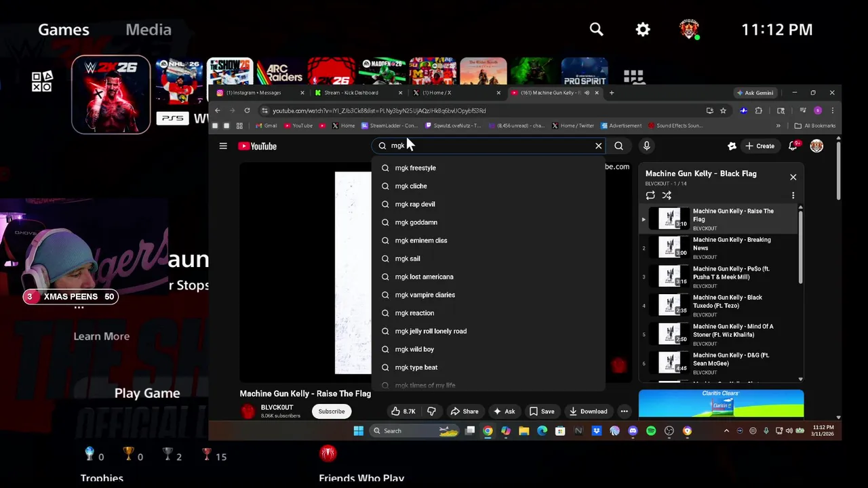Open the Ask Gemini button in Chrome
The width and height of the screenshot is (868, 488).
point(755,93)
